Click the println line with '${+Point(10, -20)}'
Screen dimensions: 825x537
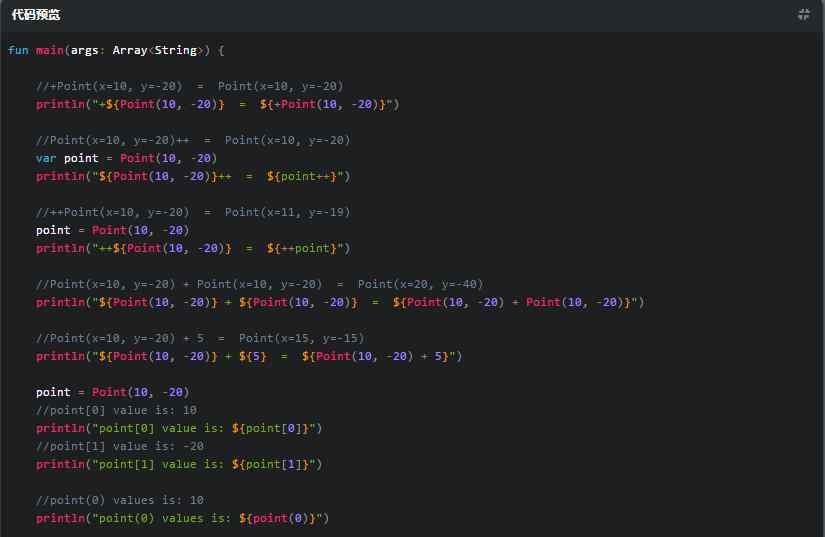coord(218,104)
